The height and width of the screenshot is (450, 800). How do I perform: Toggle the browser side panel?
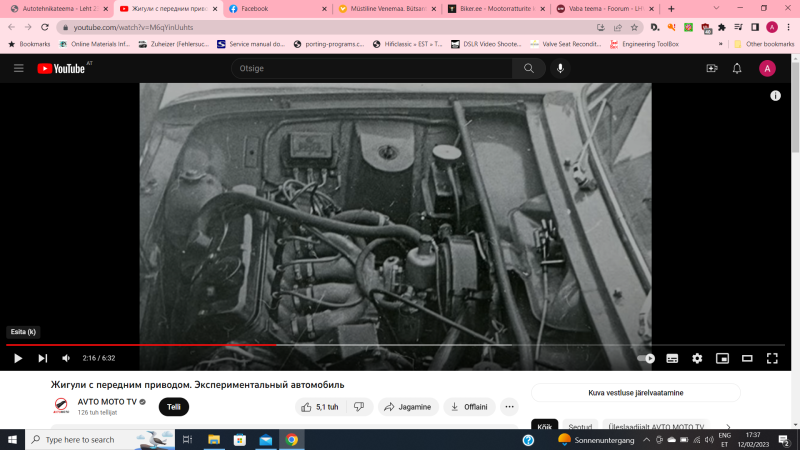pos(755,28)
